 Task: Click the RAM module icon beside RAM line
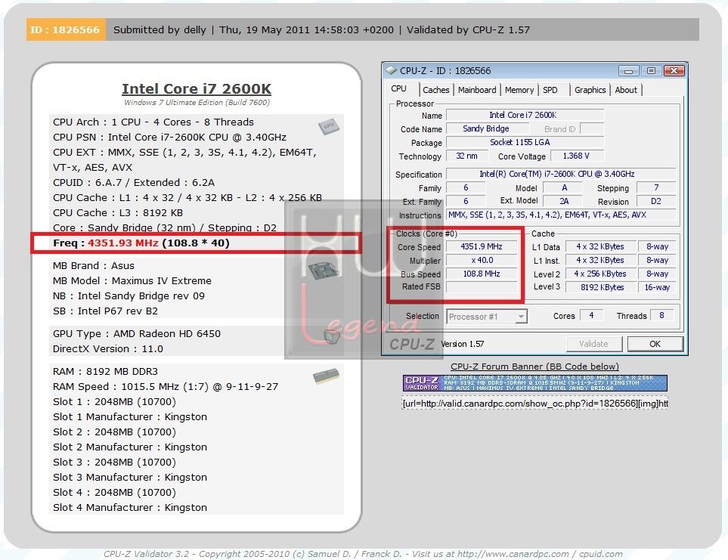[326, 376]
